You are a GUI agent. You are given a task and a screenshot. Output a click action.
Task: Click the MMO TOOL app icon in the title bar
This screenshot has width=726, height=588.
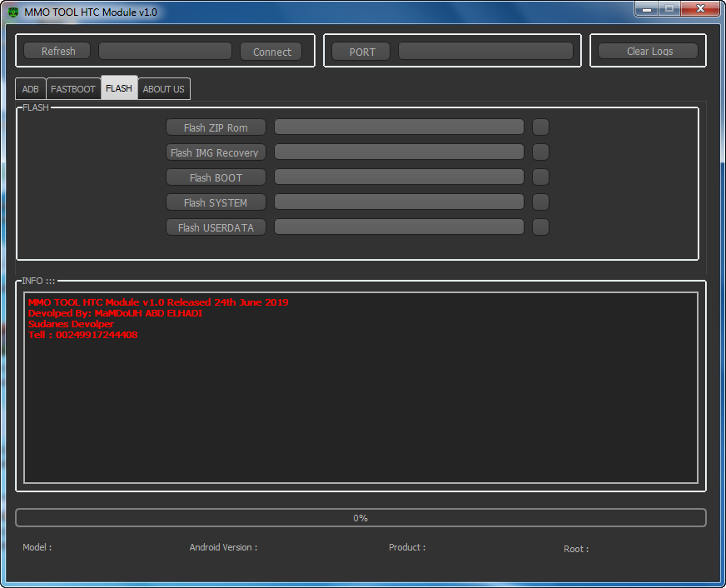[x=13, y=12]
